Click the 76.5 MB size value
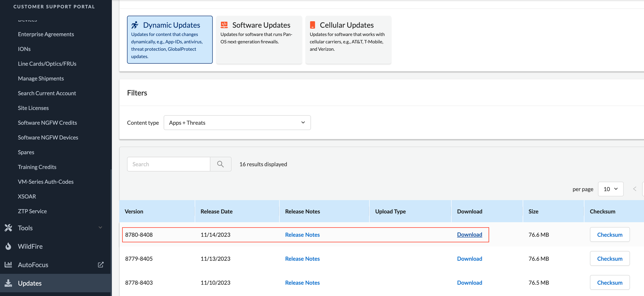Viewport: 644px width, 296px height. 539,283
